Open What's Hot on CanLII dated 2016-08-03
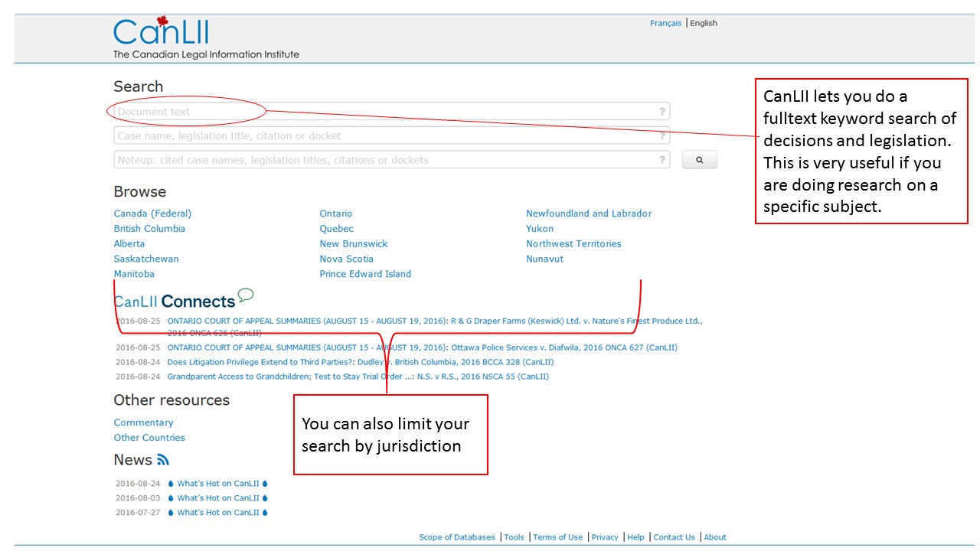The height and width of the screenshot is (551, 980). pos(218,498)
